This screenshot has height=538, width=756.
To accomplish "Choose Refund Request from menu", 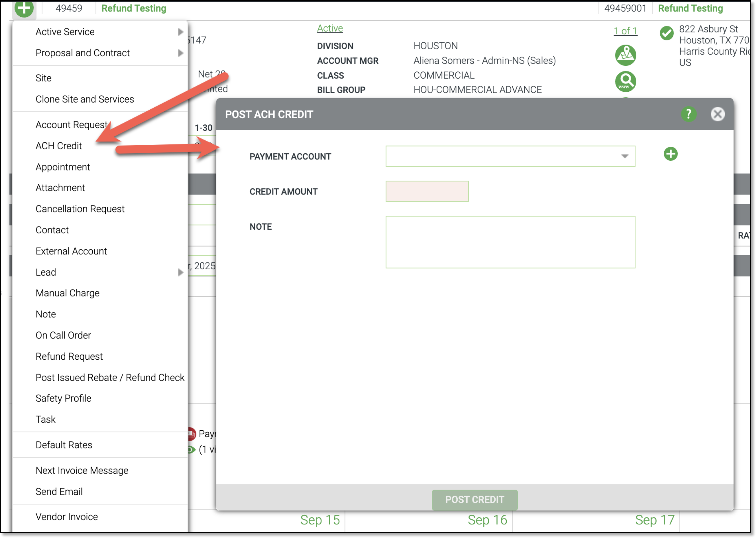I will (69, 356).
